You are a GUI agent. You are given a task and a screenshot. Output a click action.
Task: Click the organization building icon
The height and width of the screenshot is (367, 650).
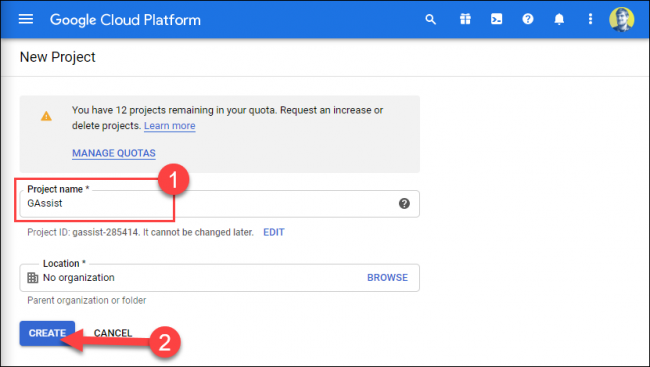32,277
